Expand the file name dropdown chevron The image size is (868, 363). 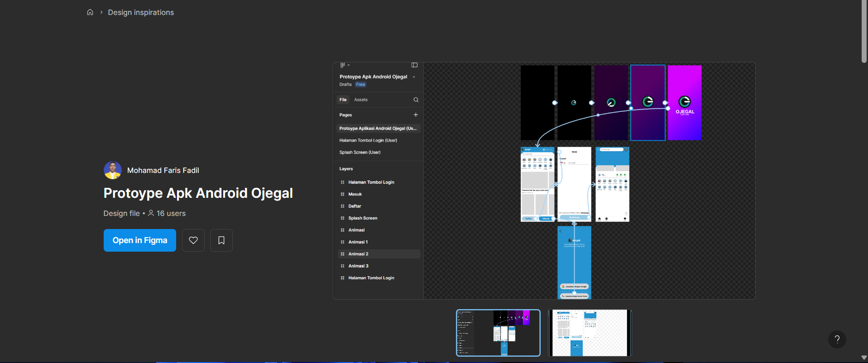point(414,77)
